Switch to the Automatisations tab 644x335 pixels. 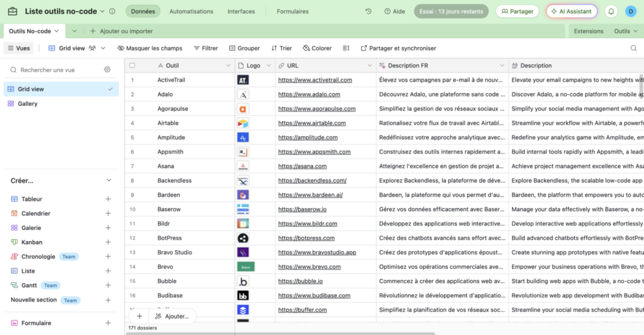pos(191,11)
